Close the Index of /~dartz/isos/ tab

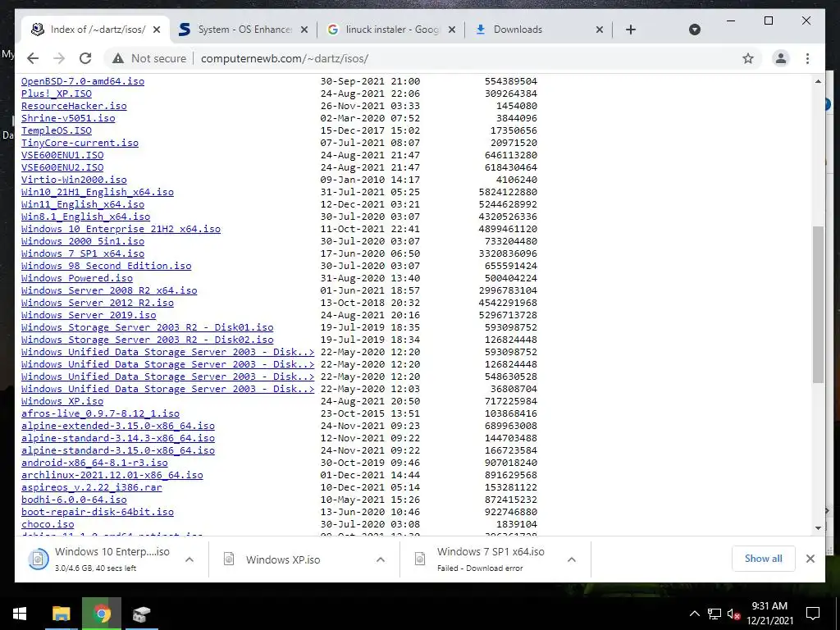click(157, 30)
